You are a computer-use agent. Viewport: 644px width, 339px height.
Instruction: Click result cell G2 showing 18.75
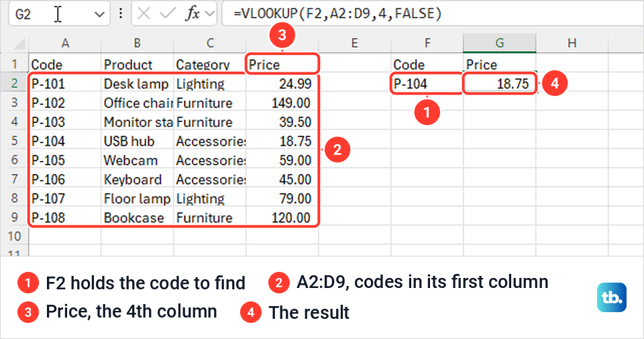[499, 83]
